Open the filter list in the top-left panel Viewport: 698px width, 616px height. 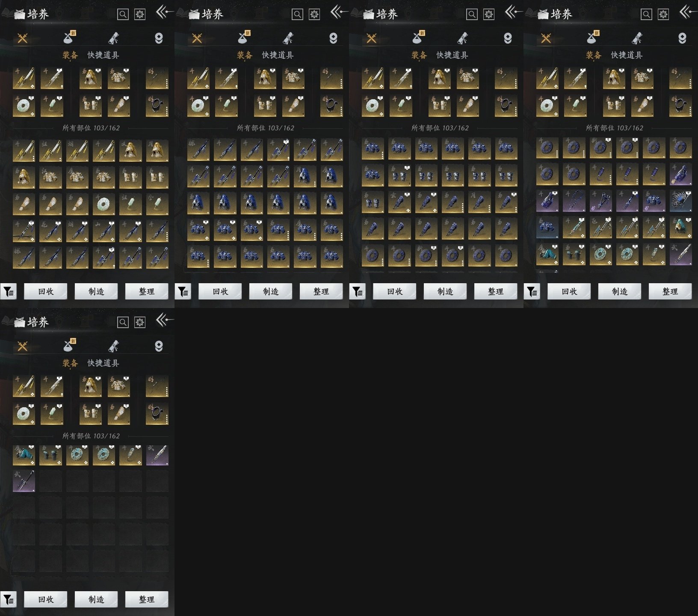click(9, 291)
